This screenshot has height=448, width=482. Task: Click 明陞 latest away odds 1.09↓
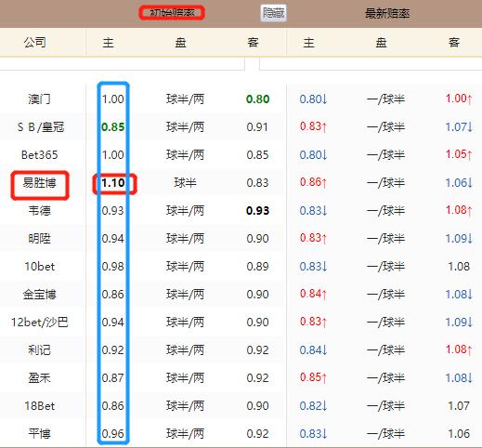click(459, 239)
